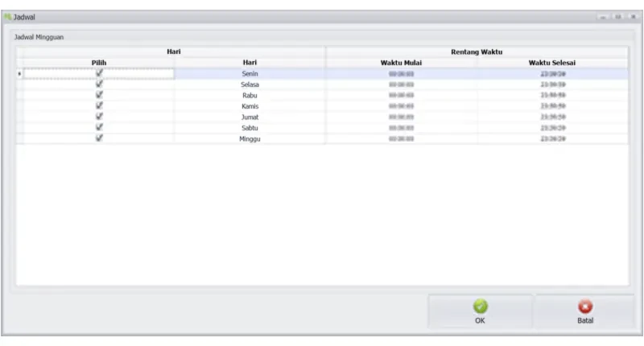The image size is (644, 346).
Task: Click the Rentang Waktu group header
Action: tap(477, 52)
